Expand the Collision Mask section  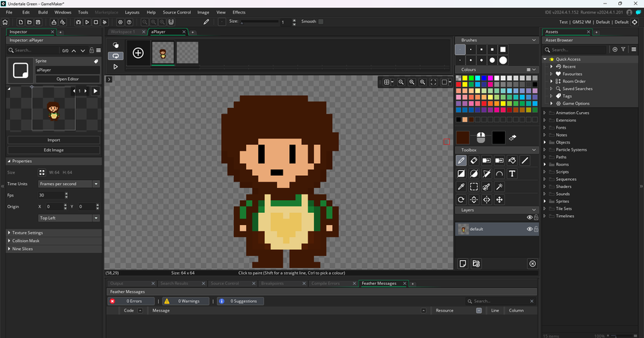26,241
